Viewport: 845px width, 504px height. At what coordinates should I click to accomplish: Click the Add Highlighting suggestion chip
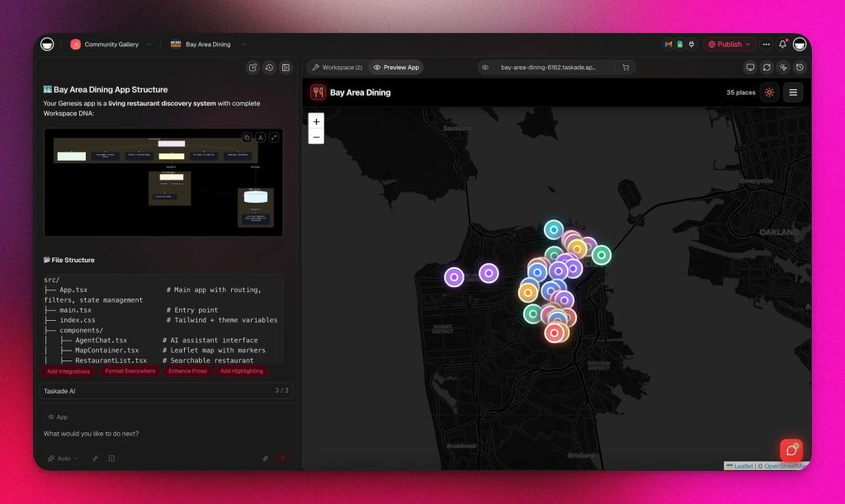[242, 371]
